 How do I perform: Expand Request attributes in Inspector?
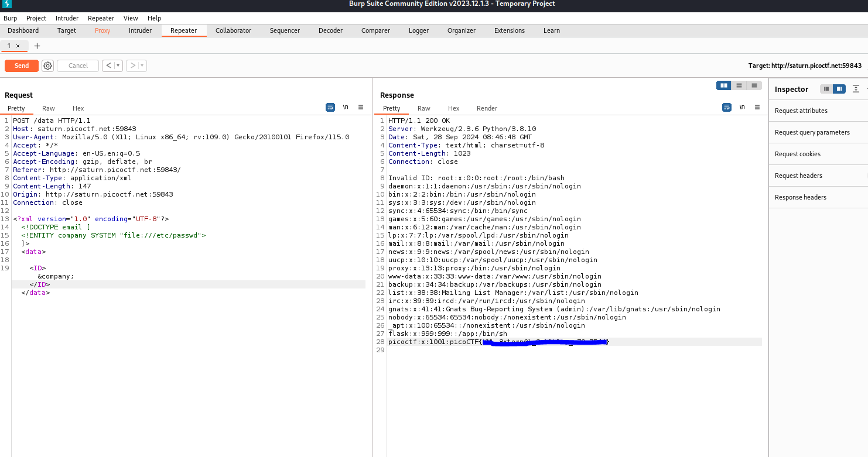coord(818,111)
